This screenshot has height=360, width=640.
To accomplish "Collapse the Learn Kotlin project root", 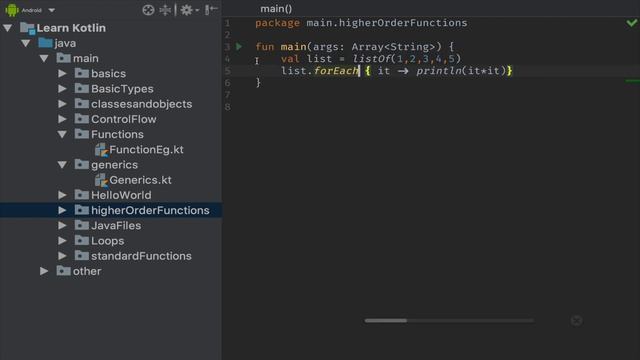I will tap(8, 28).
